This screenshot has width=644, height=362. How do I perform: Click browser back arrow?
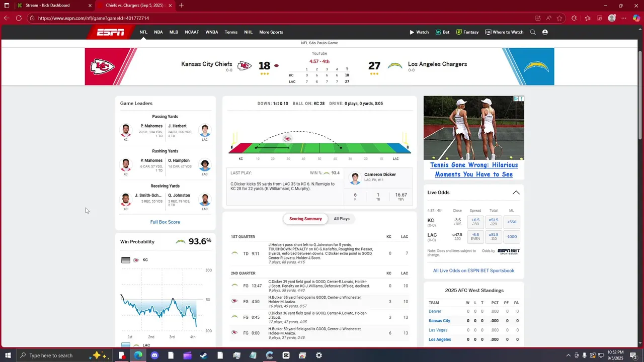(x=7, y=18)
